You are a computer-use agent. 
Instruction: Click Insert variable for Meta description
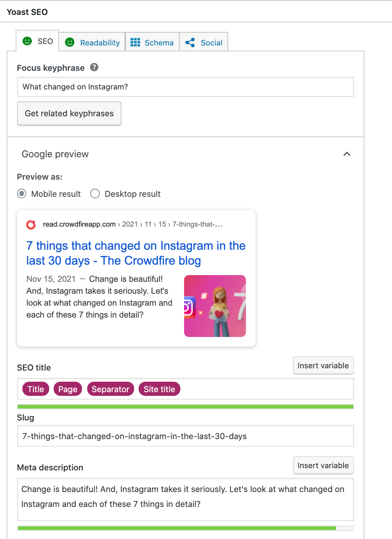coord(323,466)
